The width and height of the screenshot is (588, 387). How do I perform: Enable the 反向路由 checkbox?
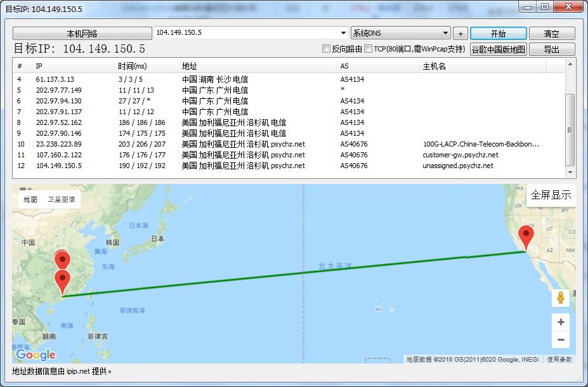click(327, 49)
